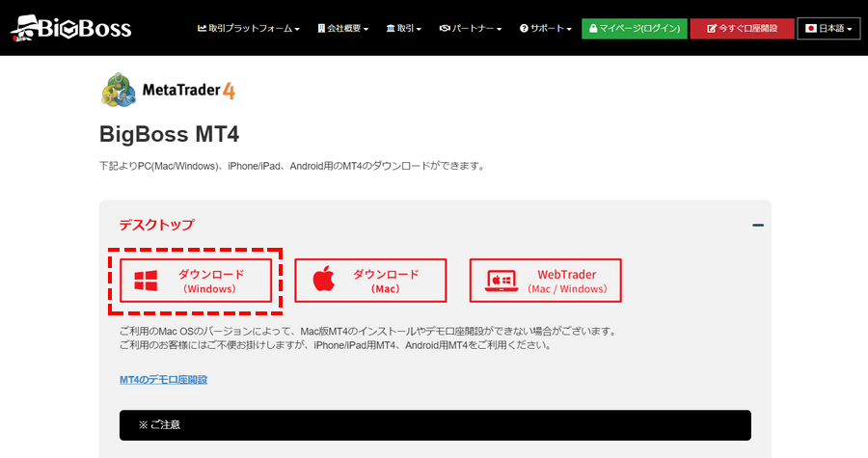Viewport: 868px width, 458px height.
Task: Expand the 取引 navigation menu
Action: [403, 28]
